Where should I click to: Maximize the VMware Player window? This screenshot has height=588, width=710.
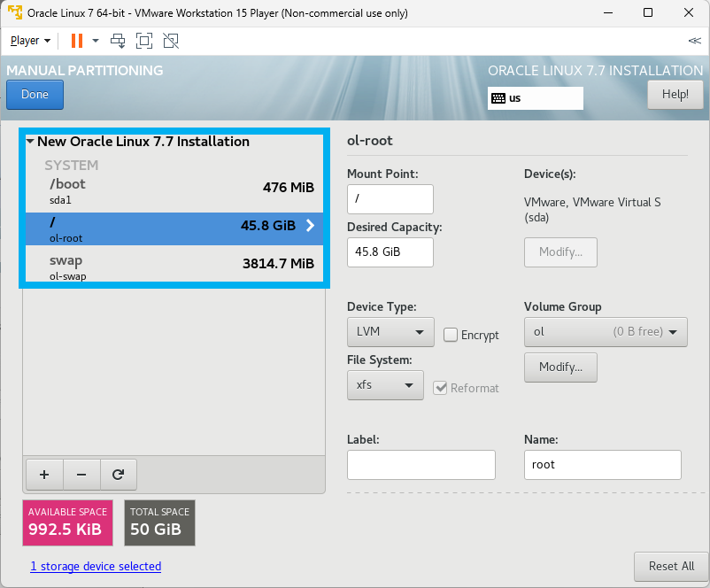[648, 12]
